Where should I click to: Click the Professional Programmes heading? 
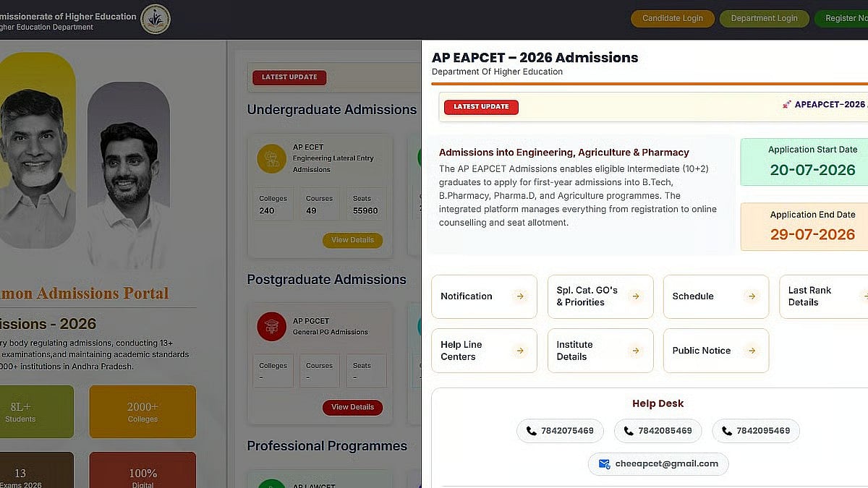pyautogui.click(x=327, y=446)
